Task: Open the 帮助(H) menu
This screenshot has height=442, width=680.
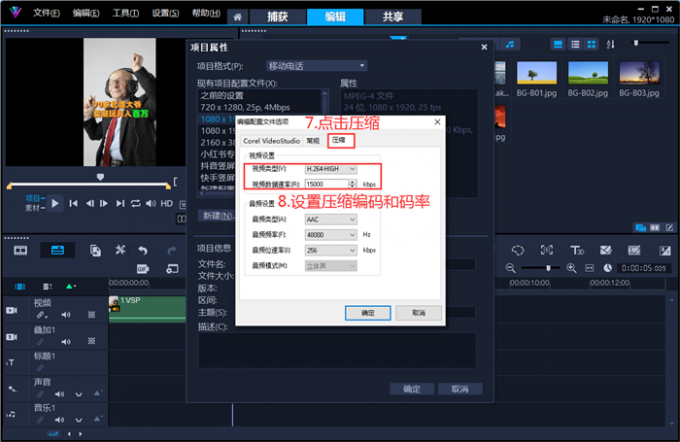Action: pyautogui.click(x=206, y=13)
